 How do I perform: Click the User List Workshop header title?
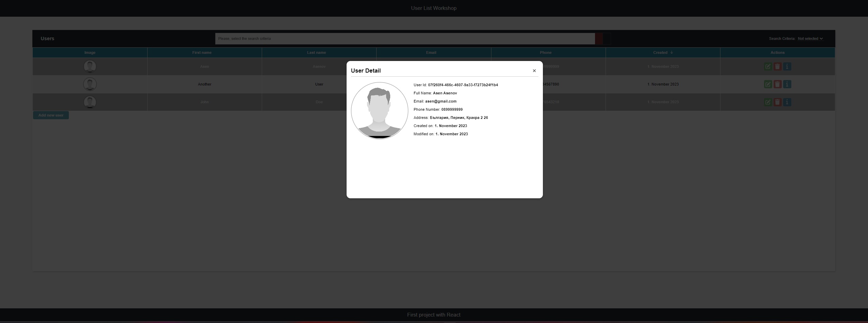(x=433, y=8)
